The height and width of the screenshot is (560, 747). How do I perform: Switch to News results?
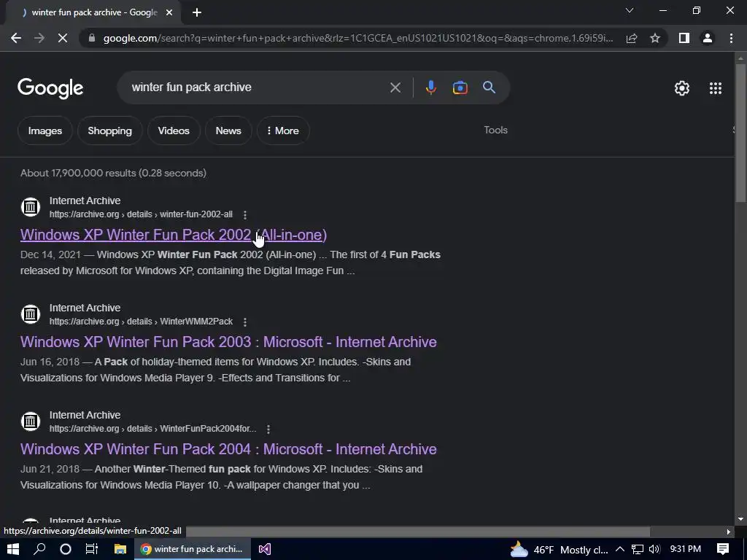228,131
